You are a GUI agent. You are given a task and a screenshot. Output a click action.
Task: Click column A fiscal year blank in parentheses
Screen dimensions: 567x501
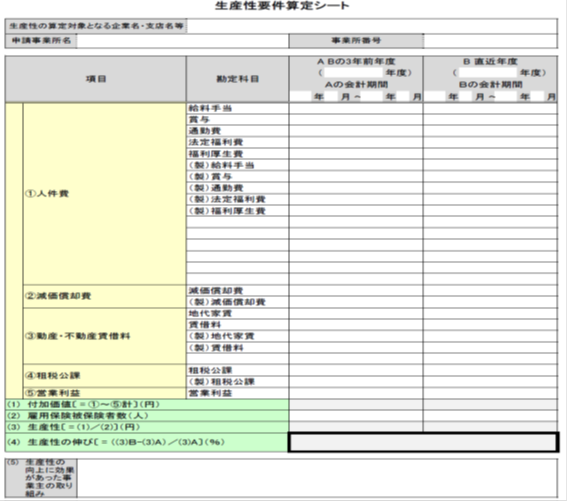point(353,73)
